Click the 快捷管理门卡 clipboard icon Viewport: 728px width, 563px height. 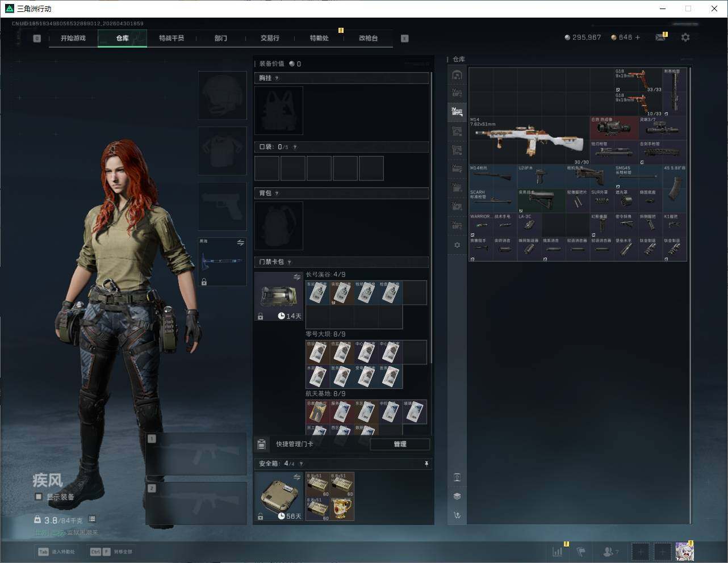(262, 444)
